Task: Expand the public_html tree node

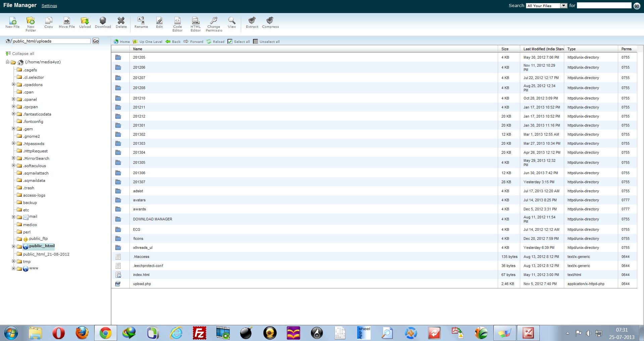Action: pyautogui.click(x=14, y=247)
